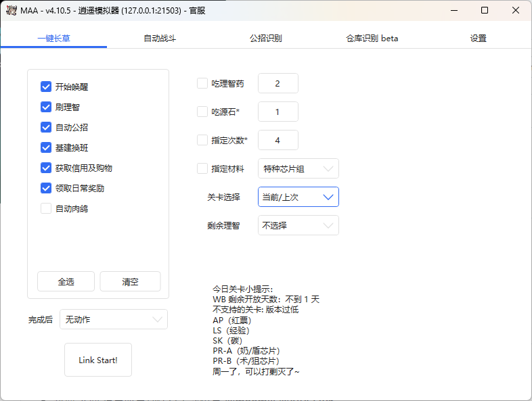
Task: Click the 吃源石 count field showing 1
Action: click(x=278, y=112)
